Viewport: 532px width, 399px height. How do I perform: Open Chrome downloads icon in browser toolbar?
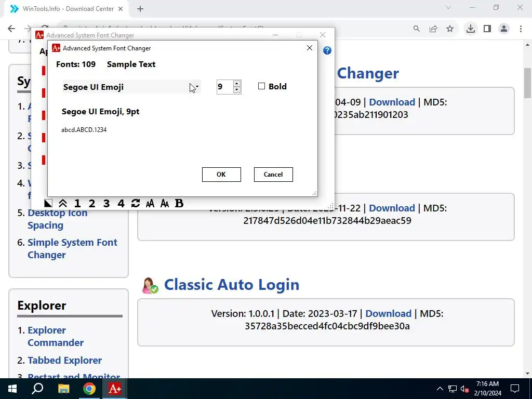point(471,29)
